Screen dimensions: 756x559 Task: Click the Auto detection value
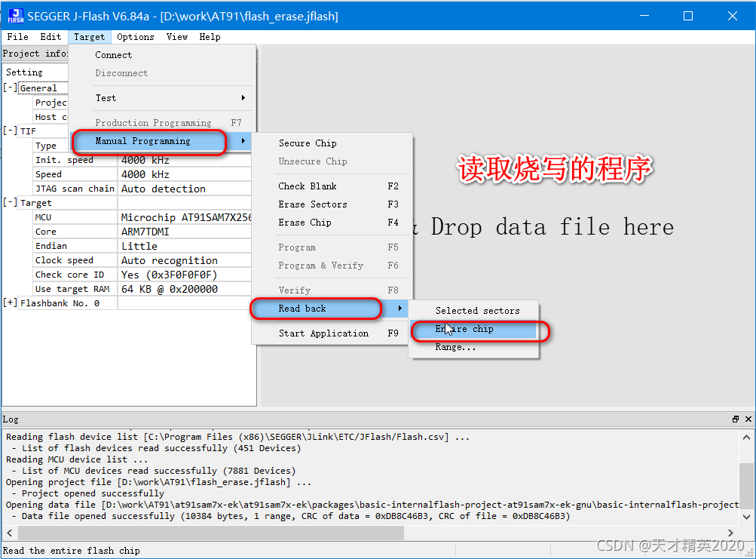(185, 189)
